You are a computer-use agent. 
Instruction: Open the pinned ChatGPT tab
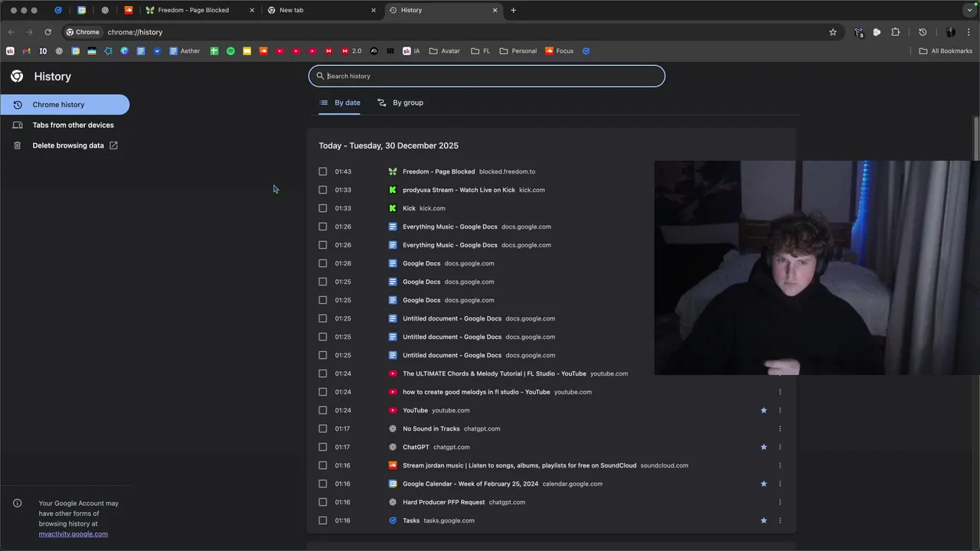(105, 10)
